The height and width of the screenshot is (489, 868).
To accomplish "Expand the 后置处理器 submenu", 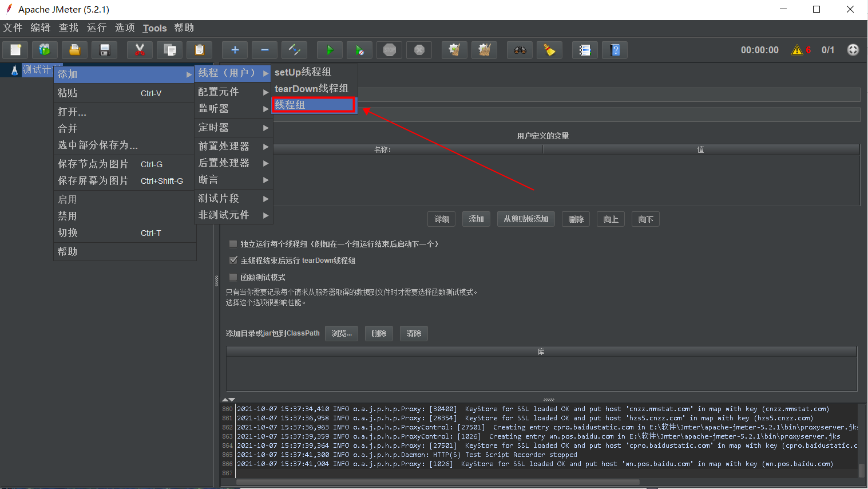I will click(233, 163).
